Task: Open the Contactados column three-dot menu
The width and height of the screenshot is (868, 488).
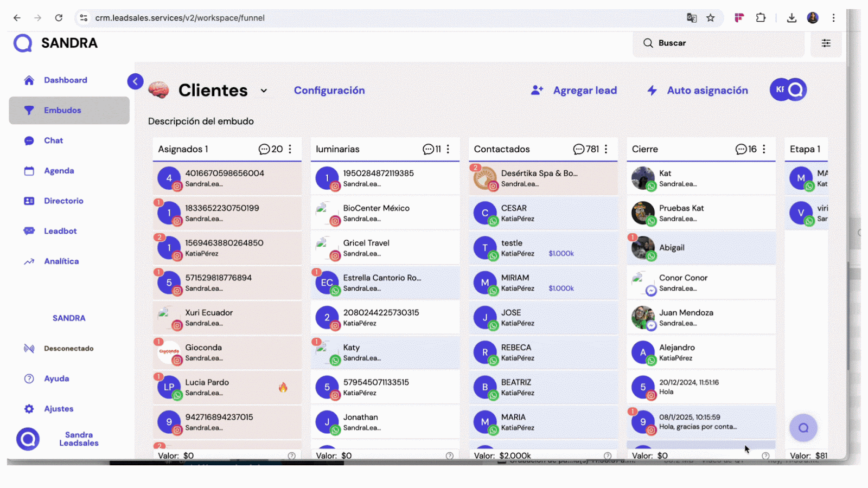Action: pyautogui.click(x=606, y=149)
